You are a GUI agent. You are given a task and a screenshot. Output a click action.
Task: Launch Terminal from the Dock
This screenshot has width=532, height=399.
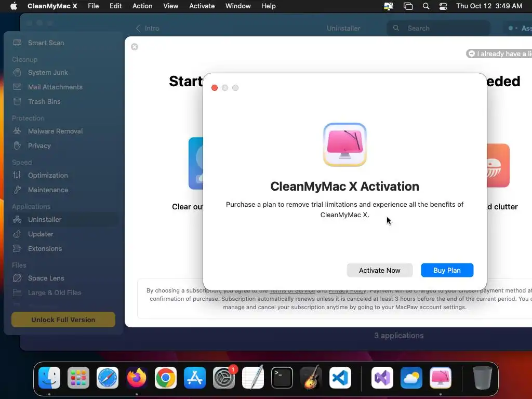(282, 378)
